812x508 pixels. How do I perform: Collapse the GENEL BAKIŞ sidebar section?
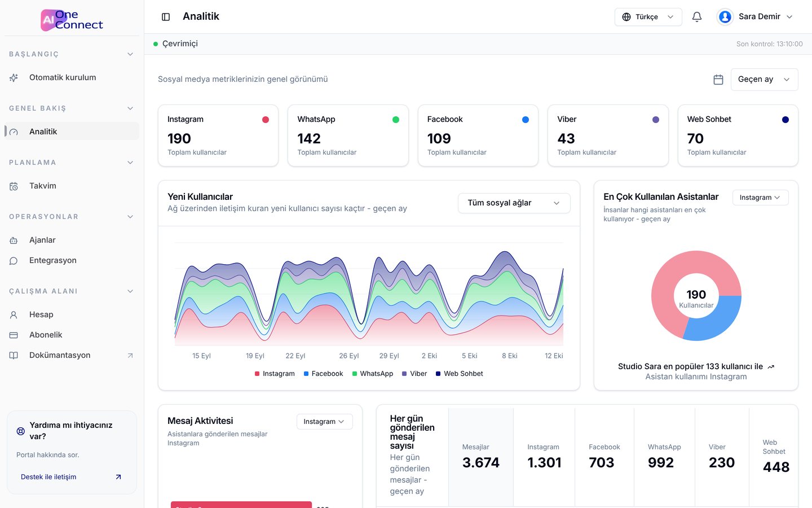[x=130, y=108]
